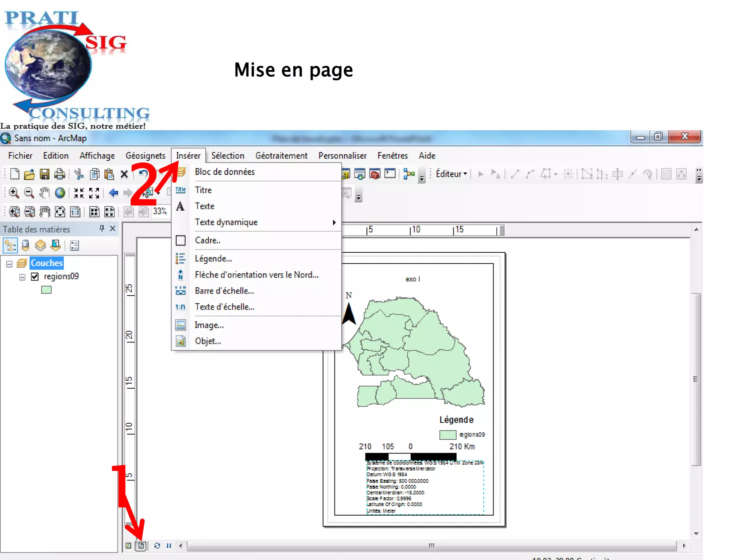This screenshot has height=560, width=747.
Task: Choose Barre d'échelle... menu entry
Action: click(x=257, y=291)
